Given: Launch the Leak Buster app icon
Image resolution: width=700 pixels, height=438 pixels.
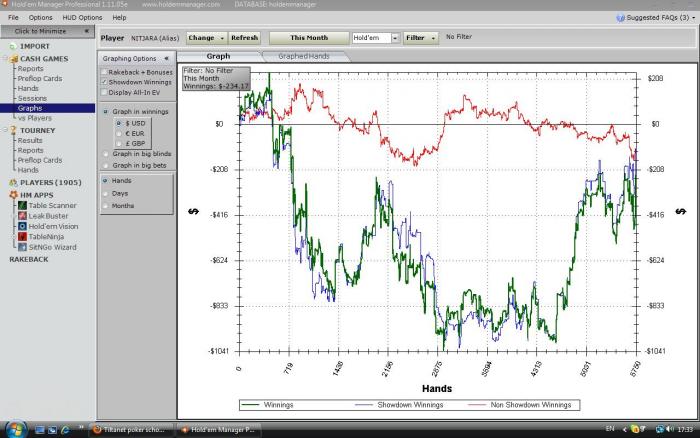Looking at the screenshot, I should coord(22,216).
